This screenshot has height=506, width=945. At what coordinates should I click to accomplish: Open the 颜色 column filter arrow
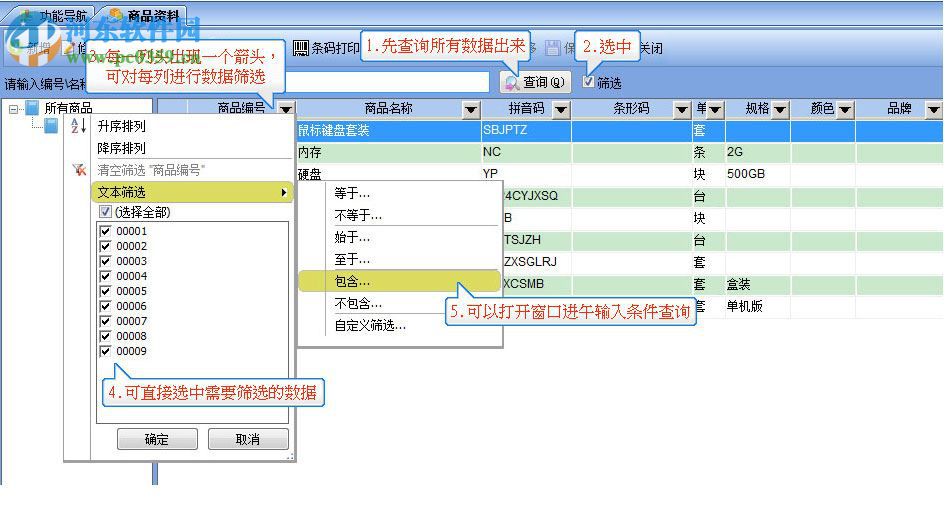coord(846,109)
